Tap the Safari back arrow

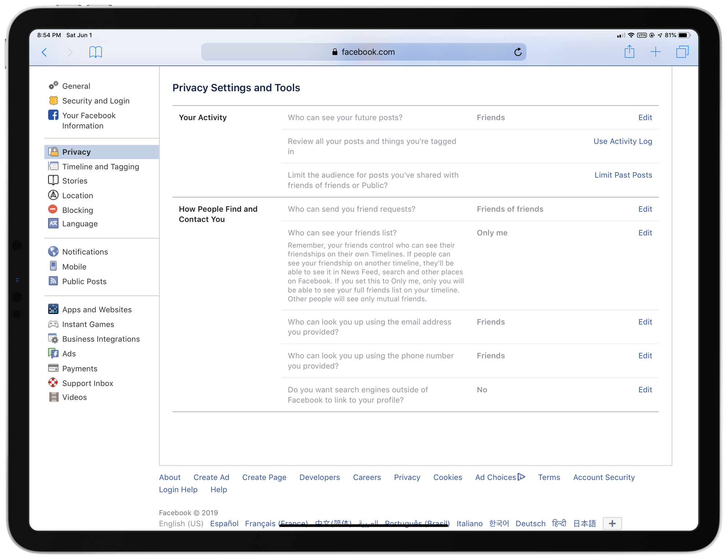coord(44,52)
